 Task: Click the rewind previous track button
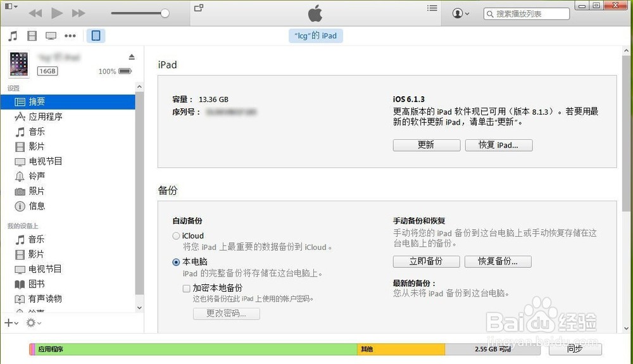pos(35,13)
